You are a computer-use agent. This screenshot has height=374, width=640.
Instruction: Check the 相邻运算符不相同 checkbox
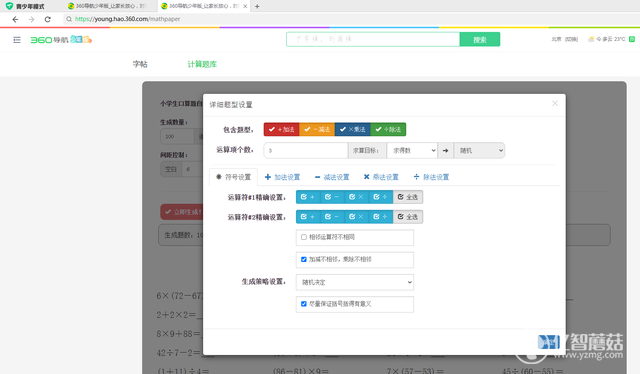pyautogui.click(x=304, y=237)
